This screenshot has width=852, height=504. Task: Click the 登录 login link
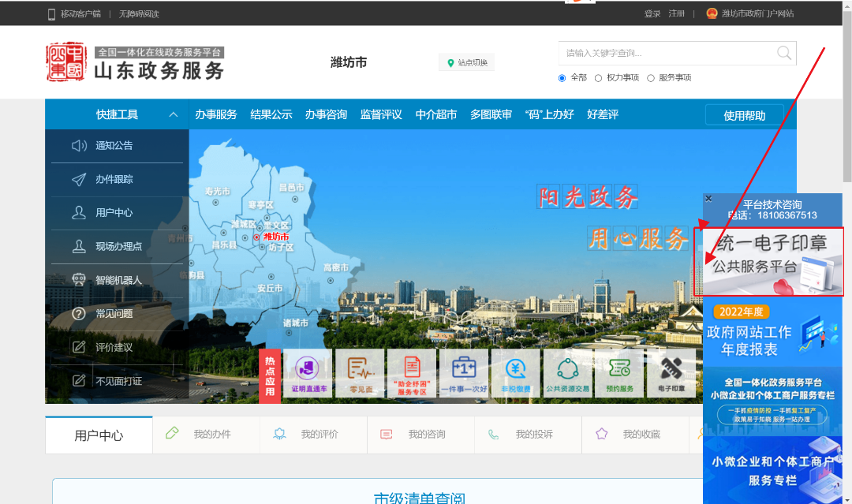click(x=652, y=13)
